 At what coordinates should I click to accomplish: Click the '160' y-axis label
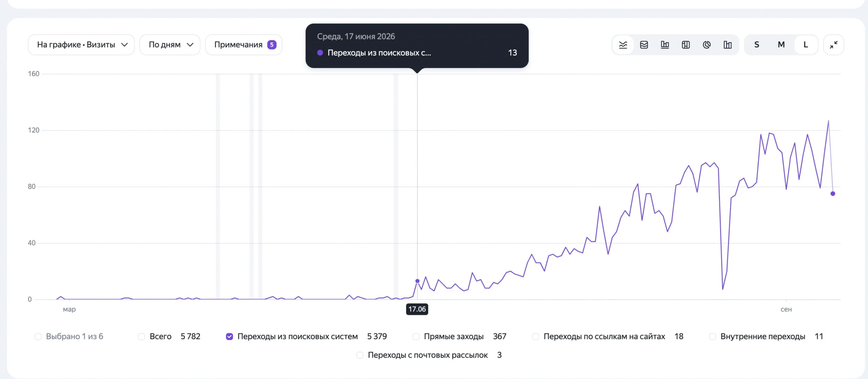click(x=34, y=74)
